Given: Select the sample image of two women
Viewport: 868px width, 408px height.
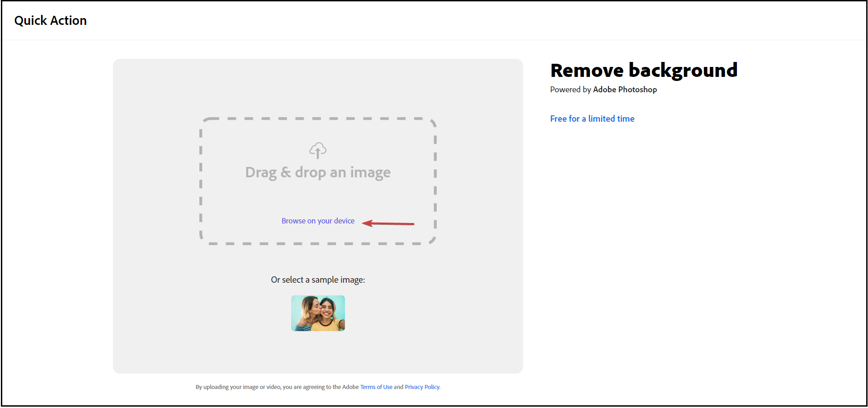Looking at the screenshot, I should [318, 313].
